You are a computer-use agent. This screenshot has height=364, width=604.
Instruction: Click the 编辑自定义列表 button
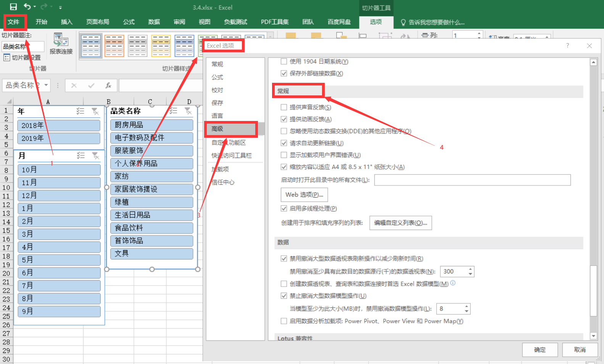coord(401,223)
